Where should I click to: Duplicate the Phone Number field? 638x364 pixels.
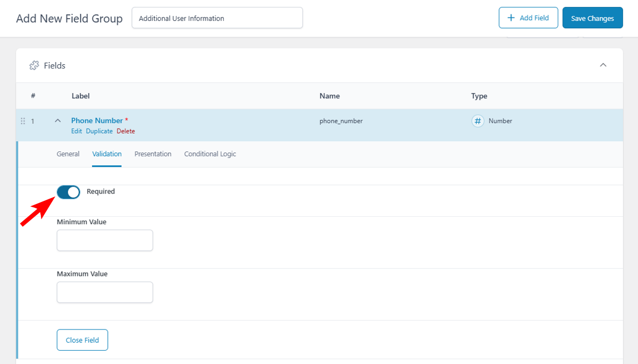click(x=99, y=131)
